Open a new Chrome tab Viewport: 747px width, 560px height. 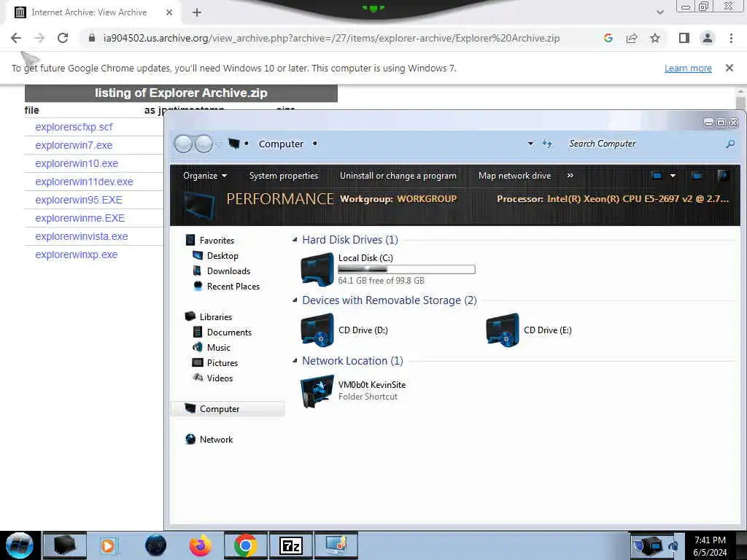coord(197,12)
